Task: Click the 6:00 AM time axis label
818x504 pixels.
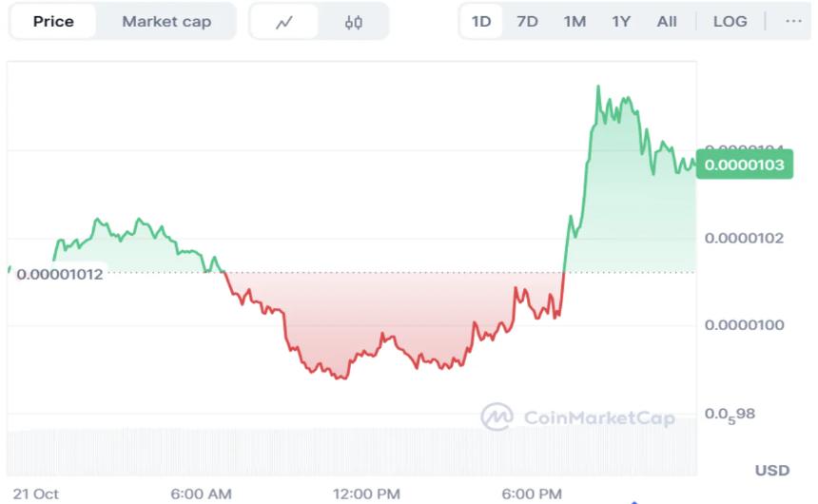Action: [201, 494]
